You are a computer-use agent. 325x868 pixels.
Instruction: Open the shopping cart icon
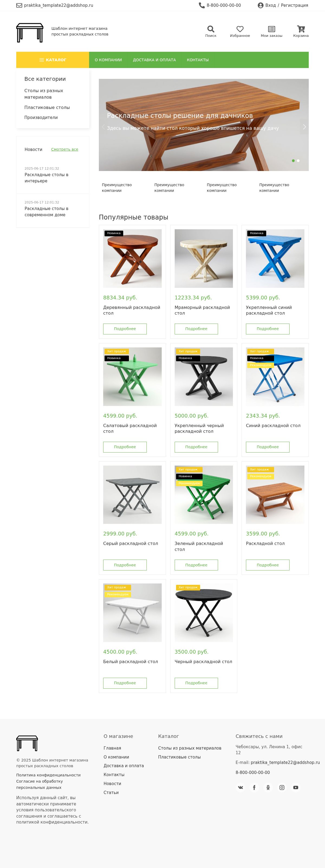pyautogui.click(x=301, y=29)
